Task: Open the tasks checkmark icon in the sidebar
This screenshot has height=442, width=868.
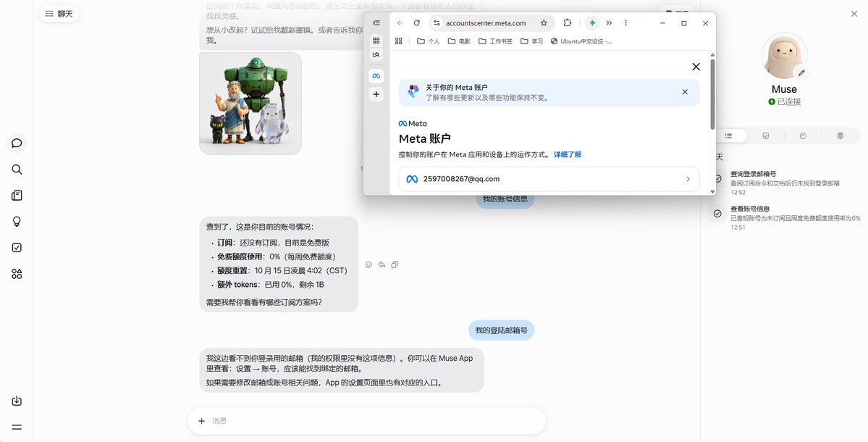Action: (x=17, y=248)
